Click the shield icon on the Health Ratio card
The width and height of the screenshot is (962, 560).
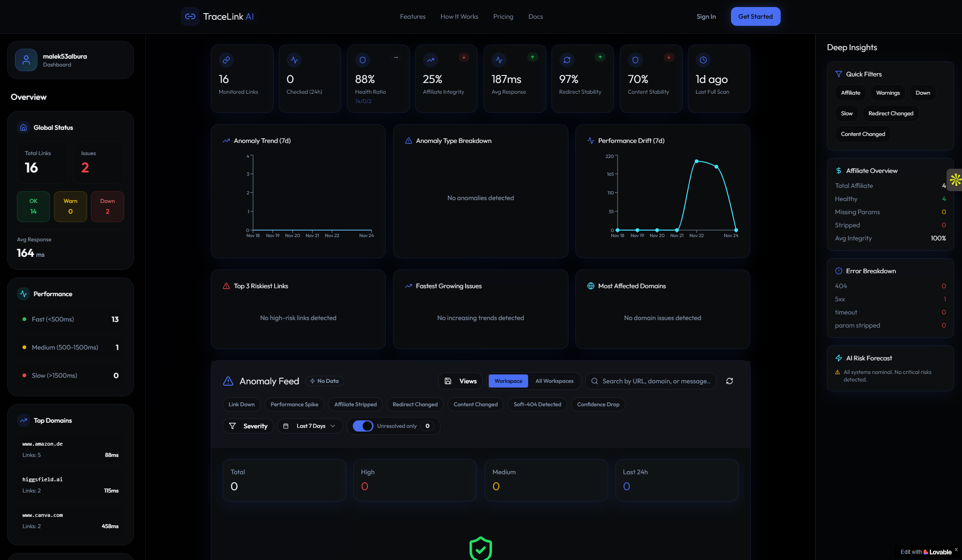[x=362, y=60]
